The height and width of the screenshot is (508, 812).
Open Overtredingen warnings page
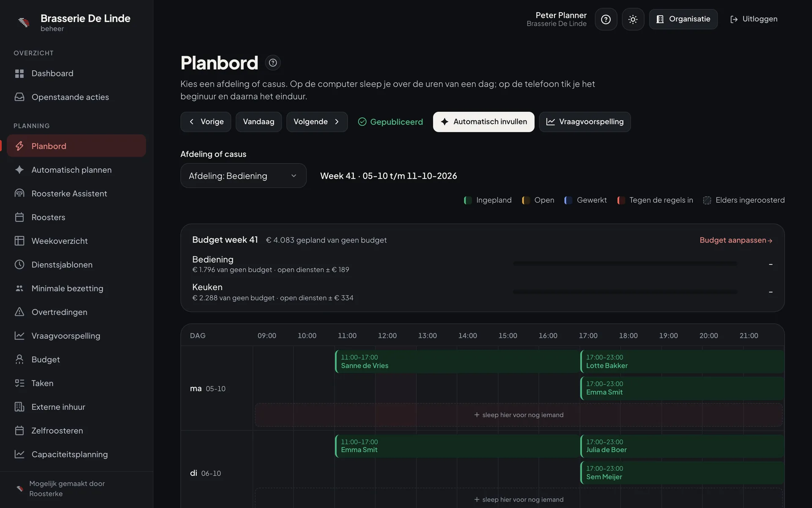76,312
